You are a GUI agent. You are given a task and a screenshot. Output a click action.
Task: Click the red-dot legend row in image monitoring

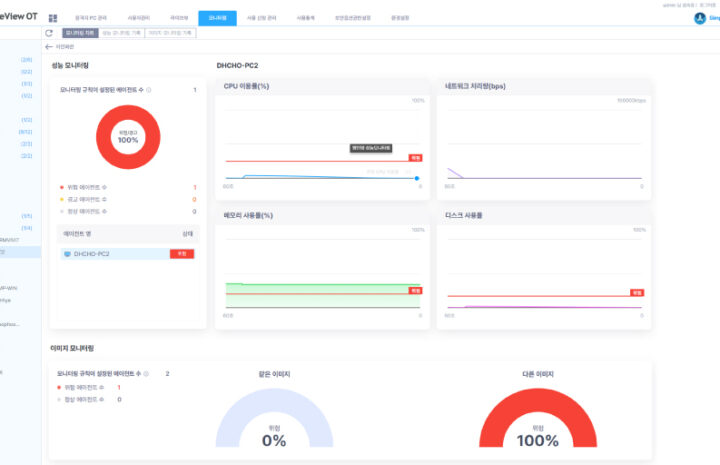(89, 387)
